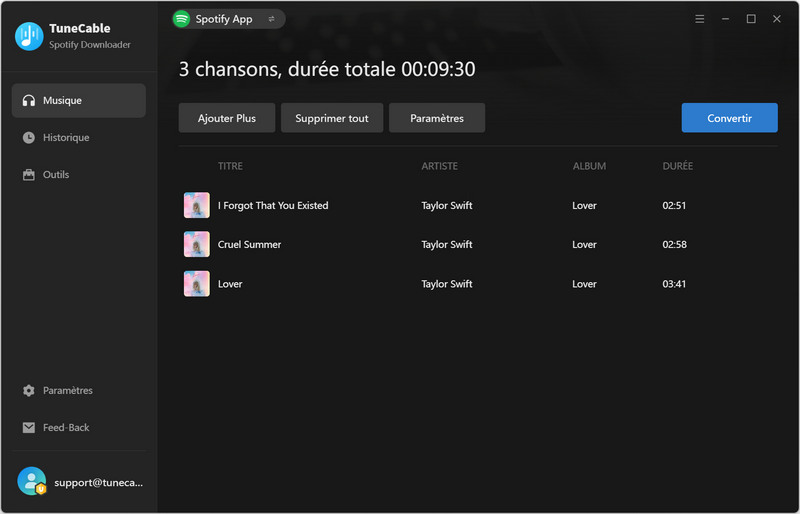The width and height of the screenshot is (800, 514).
Task: Click Taylor Swift in the Cruel Summer row
Action: point(447,244)
